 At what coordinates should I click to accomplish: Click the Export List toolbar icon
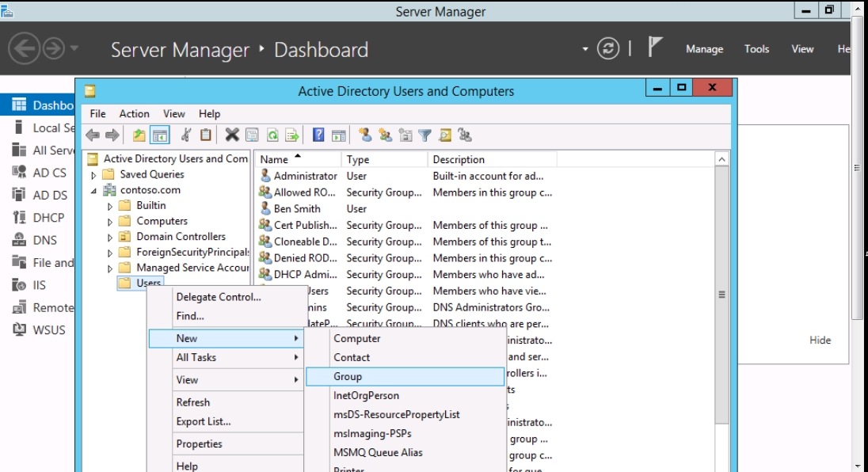click(x=292, y=135)
